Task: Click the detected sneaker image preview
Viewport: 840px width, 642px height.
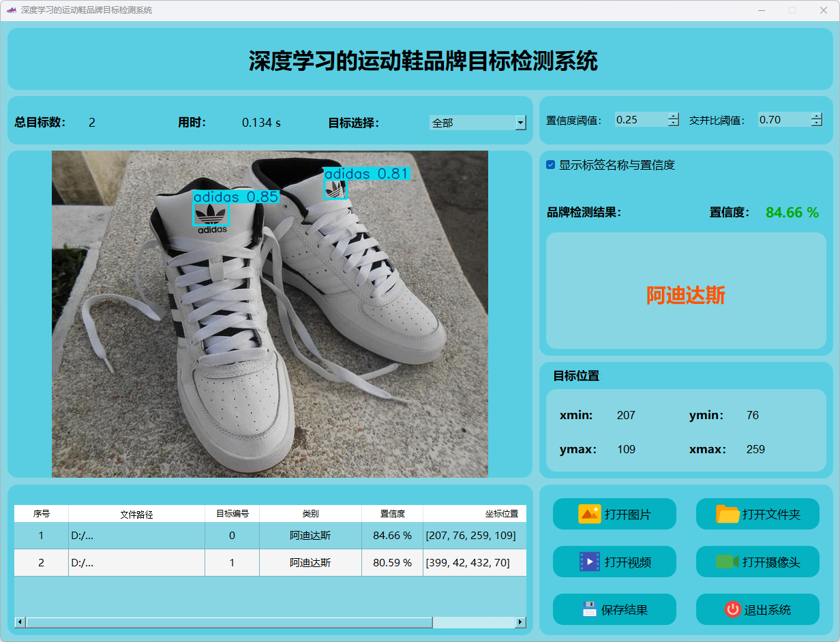Action: pos(270,314)
